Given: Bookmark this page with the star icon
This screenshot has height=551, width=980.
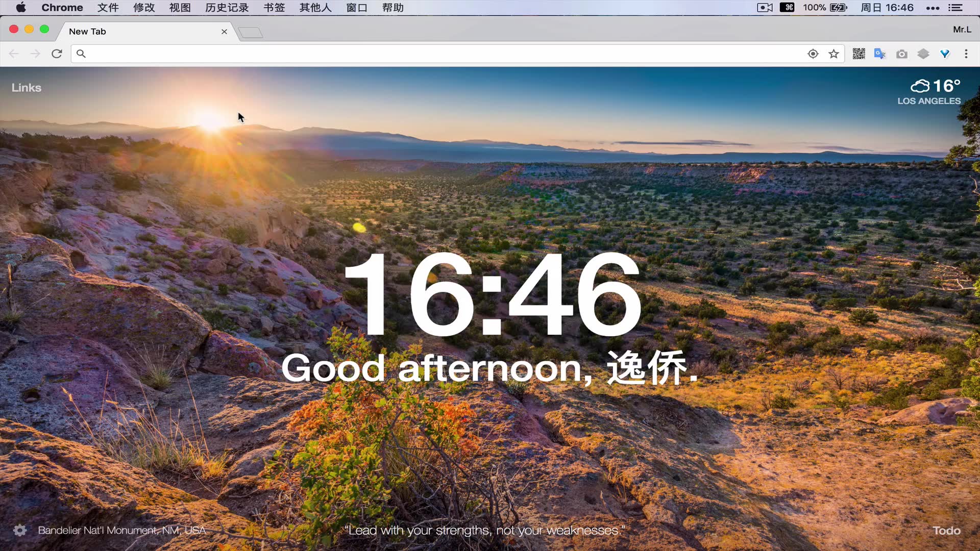Looking at the screenshot, I should (x=834, y=54).
